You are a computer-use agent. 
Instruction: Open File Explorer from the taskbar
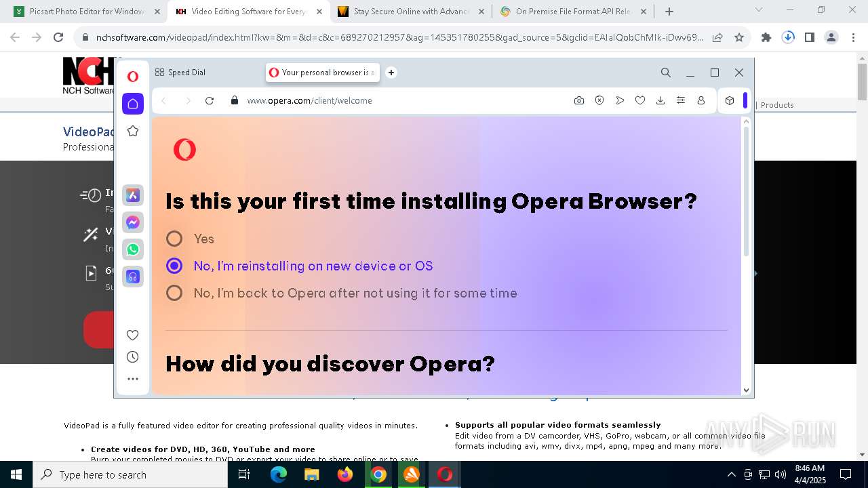(312, 474)
